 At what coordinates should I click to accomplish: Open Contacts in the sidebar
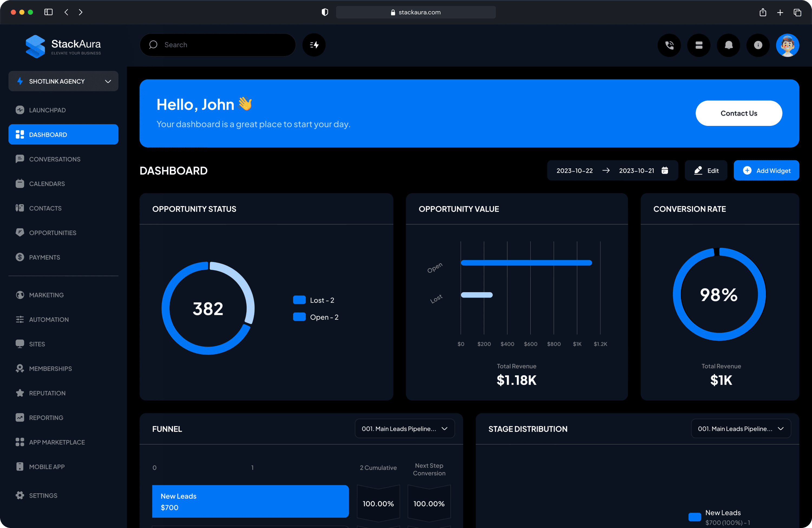[45, 208]
